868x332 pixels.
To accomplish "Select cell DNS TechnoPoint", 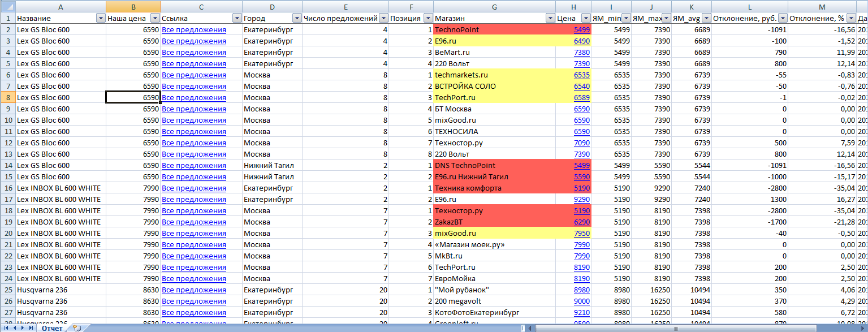I will tap(495, 165).
